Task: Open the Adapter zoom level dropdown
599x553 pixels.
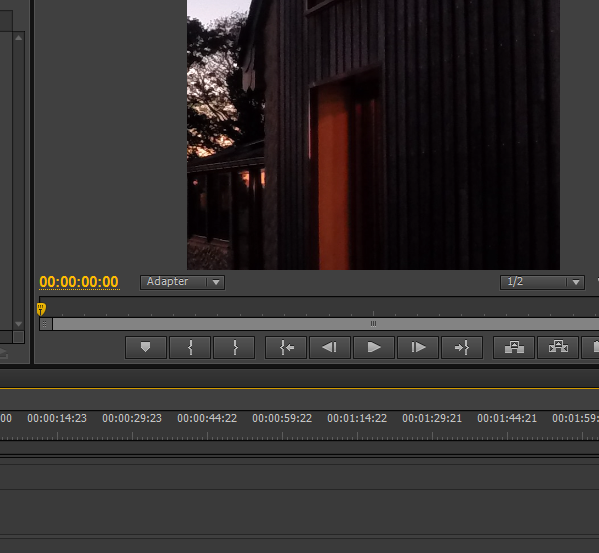Action: point(182,282)
